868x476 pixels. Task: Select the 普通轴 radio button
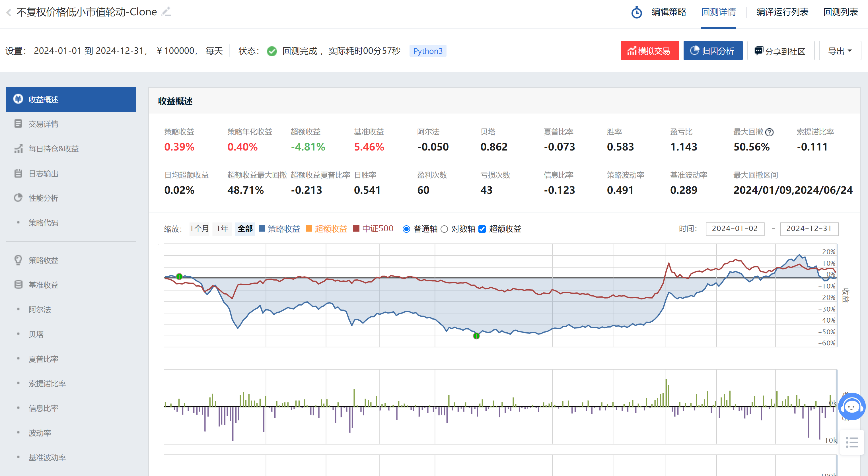[406, 229]
